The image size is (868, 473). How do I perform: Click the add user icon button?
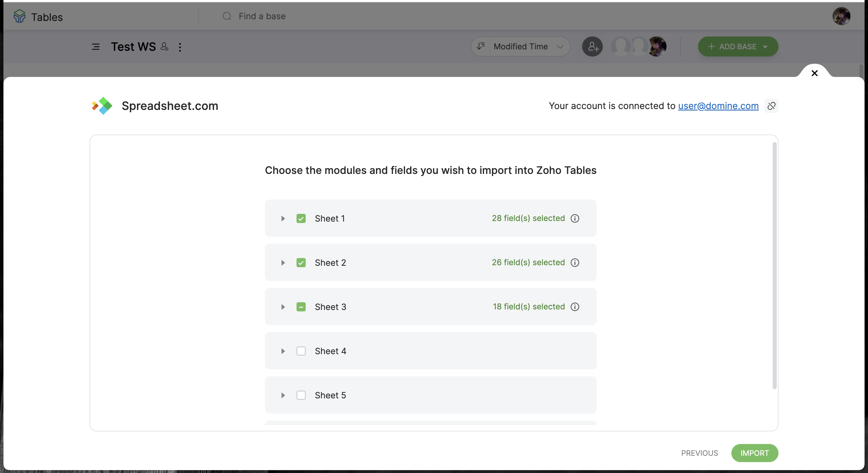(592, 46)
